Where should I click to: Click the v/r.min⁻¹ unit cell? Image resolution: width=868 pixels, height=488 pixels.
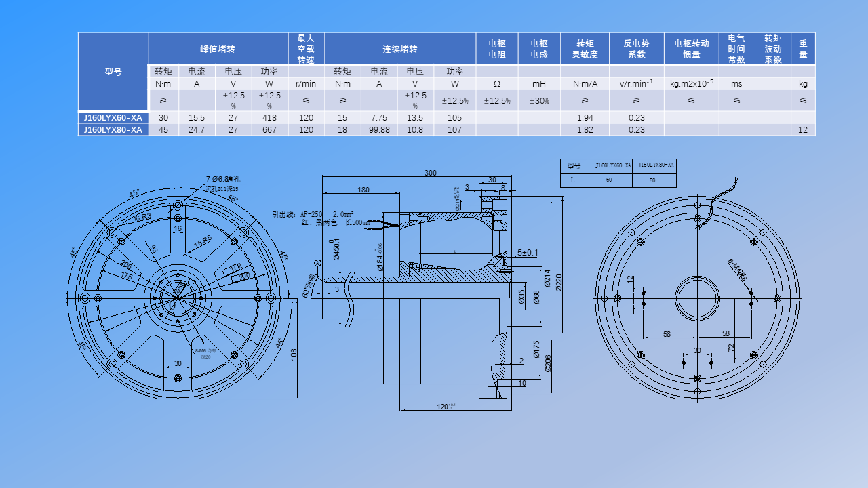click(x=637, y=83)
